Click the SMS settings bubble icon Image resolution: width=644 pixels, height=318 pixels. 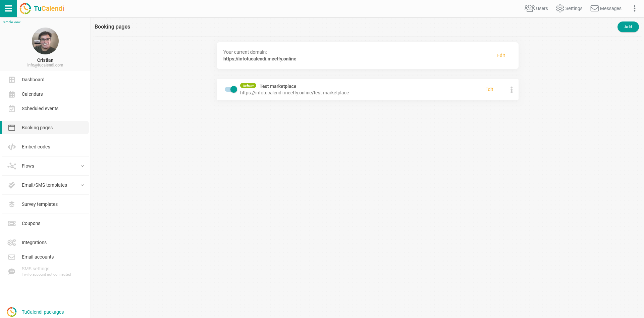click(x=12, y=271)
